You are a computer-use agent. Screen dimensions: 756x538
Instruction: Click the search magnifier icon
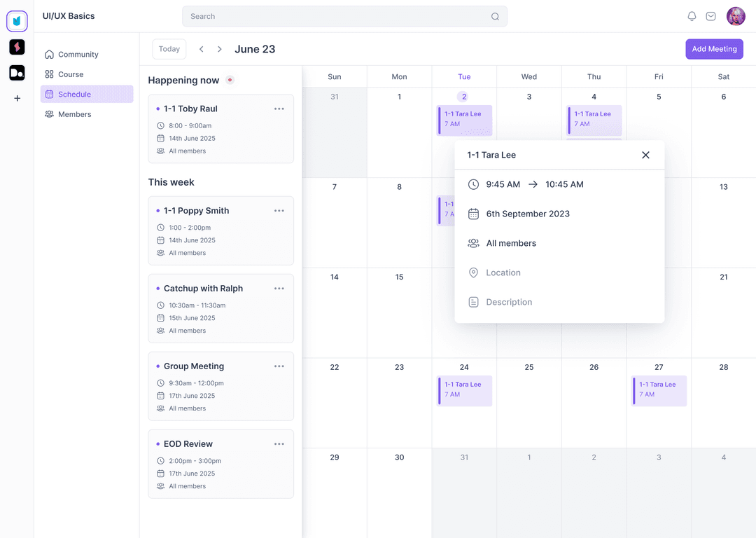[495, 16]
